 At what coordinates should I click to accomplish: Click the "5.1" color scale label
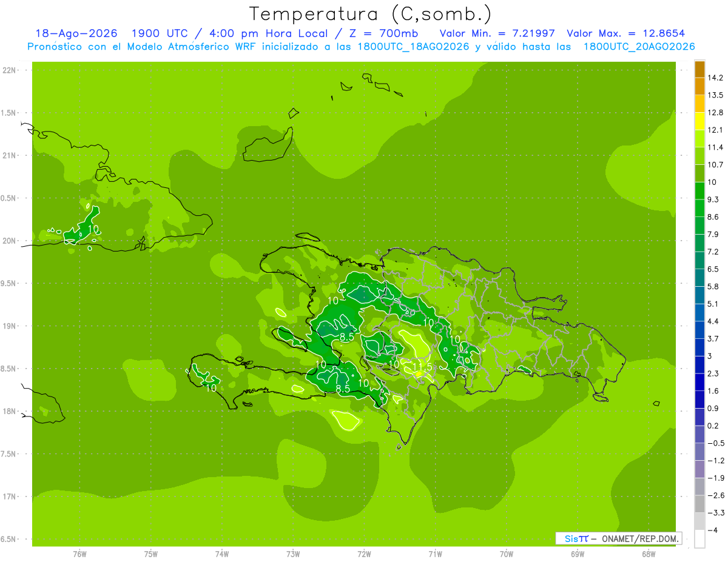[x=713, y=304]
